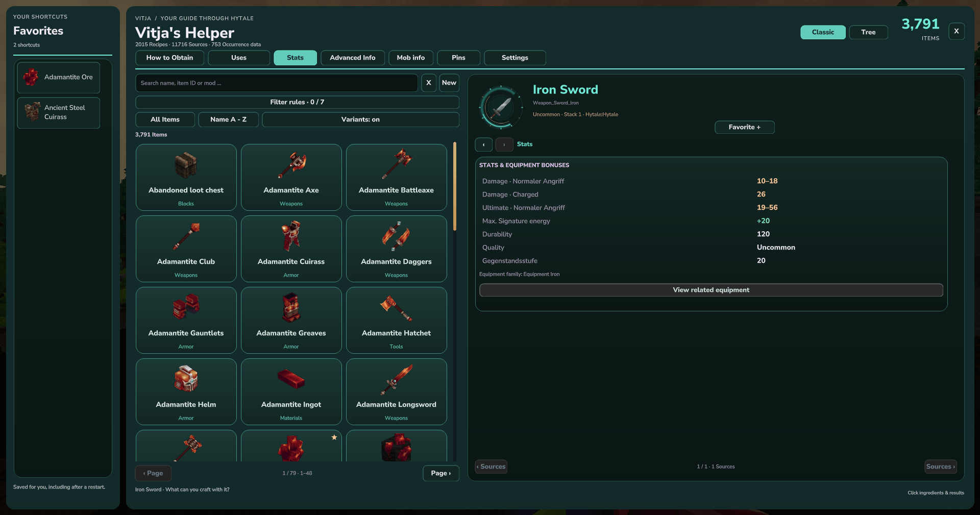This screenshot has width=980, height=515.
Task: Open the Adamantite Gauntlets card
Action: pos(186,320)
